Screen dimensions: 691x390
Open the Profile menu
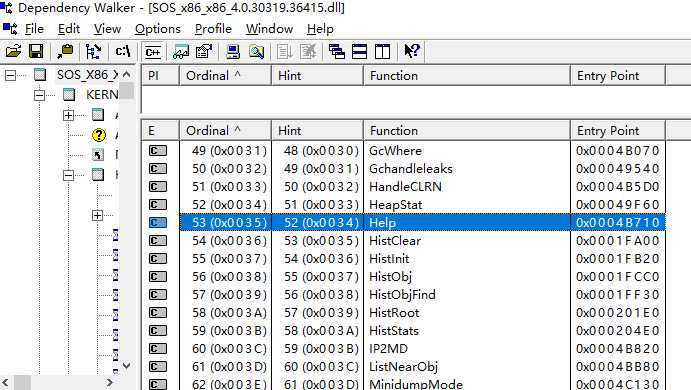click(213, 29)
